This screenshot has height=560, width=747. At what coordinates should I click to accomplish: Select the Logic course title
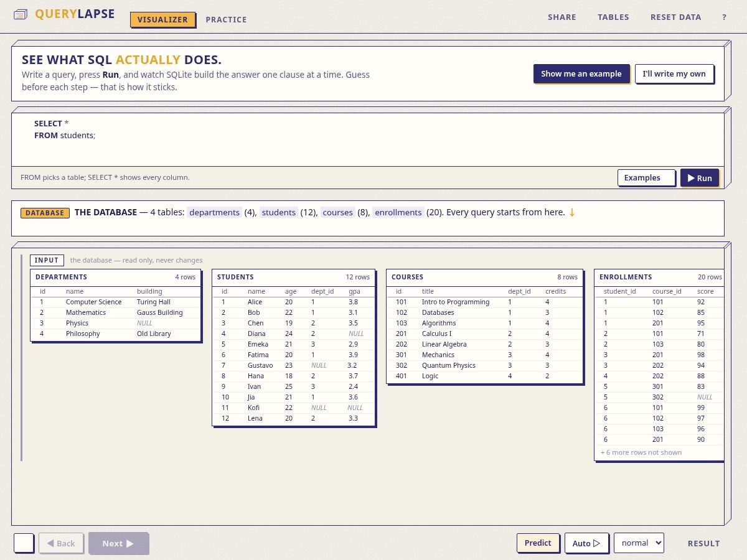(x=430, y=376)
